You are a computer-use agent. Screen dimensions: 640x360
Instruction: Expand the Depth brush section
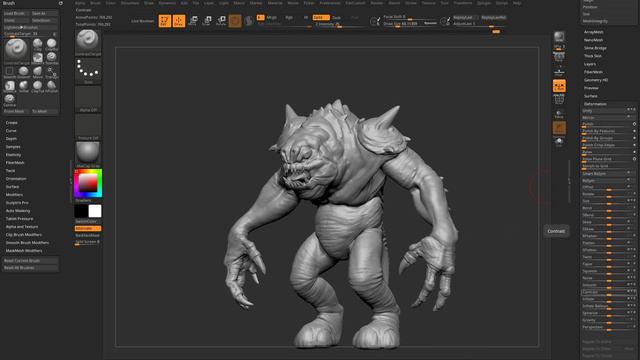[x=11, y=139]
